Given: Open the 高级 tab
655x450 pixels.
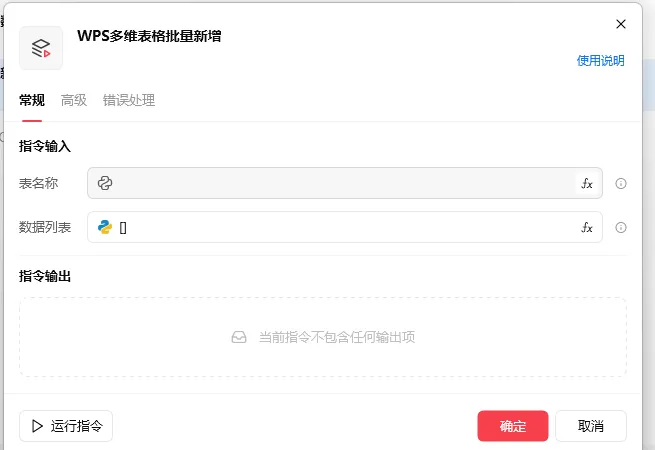Looking at the screenshot, I should pos(74,100).
